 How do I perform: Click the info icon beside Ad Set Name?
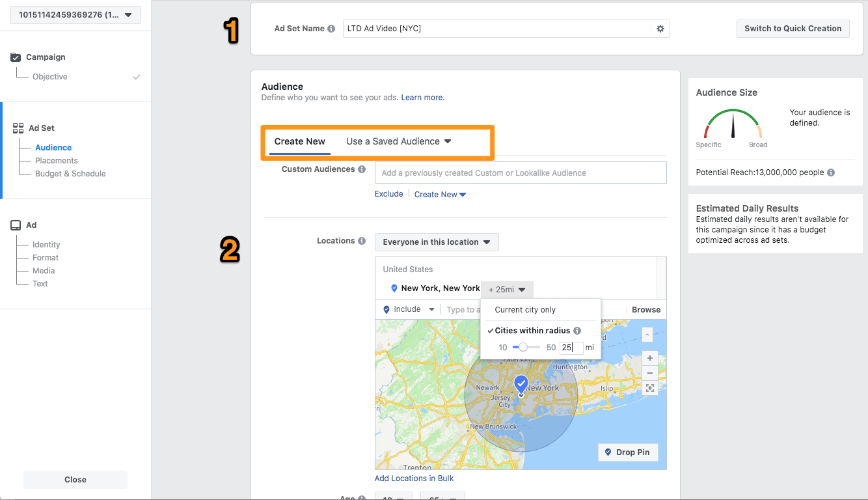[331, 29]
